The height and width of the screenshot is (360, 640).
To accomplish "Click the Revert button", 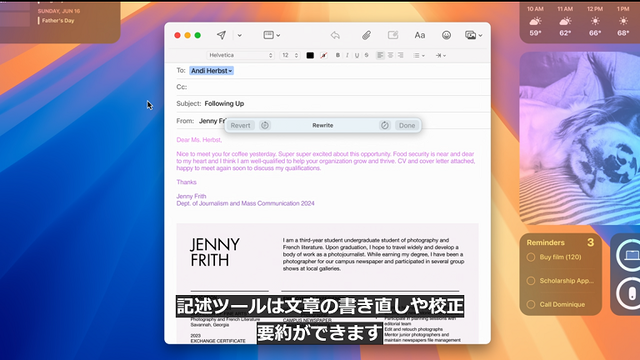I will (240, 125).
